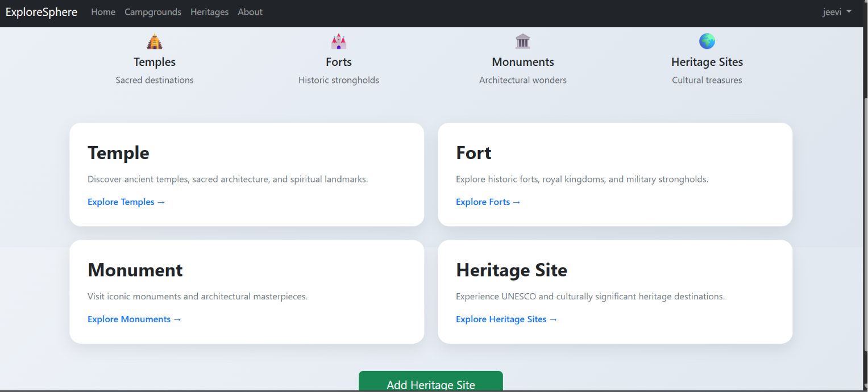Select the Heritage Site card heading
The height and width of the screenshot is (392, 868).
(512, 270)
